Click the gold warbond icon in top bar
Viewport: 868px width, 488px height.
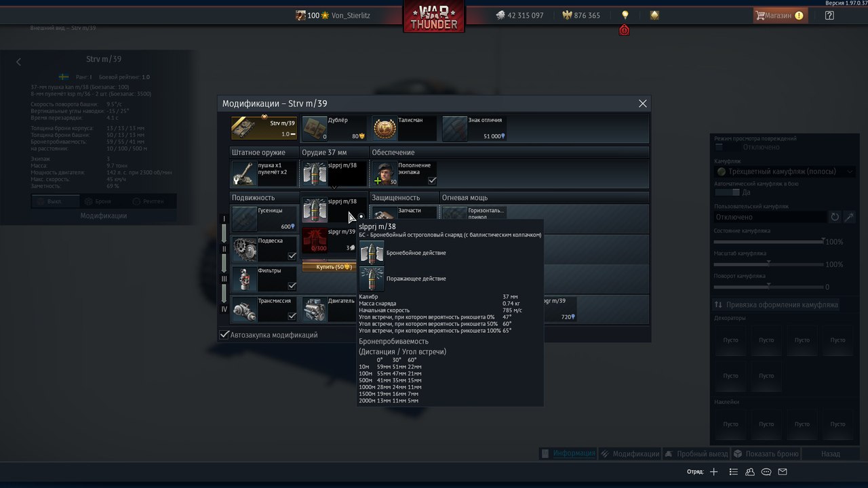(x=654, y=15)
